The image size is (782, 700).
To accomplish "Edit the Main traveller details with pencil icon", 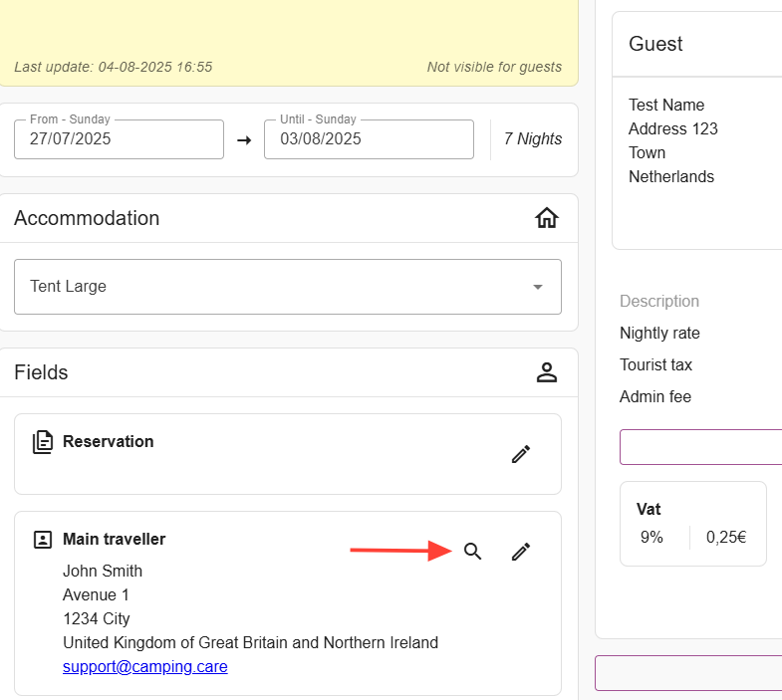I will [x=520, y=552].
